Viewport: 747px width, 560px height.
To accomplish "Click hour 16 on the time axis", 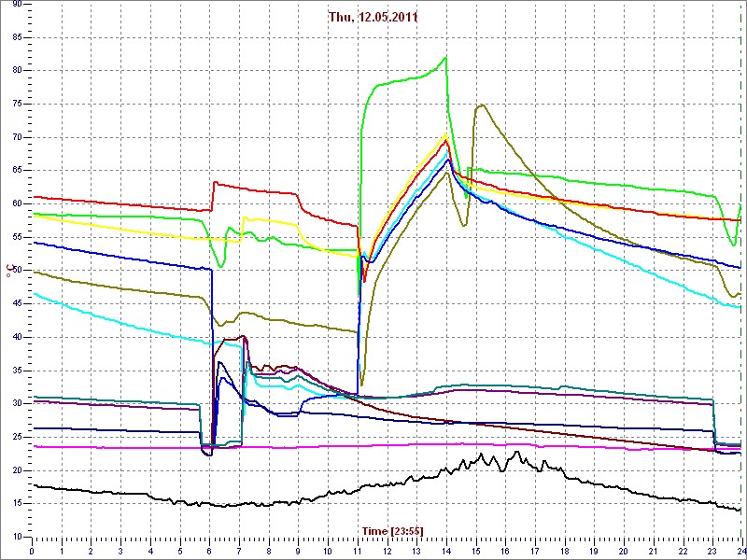I will pyautogui.click(x=504, y=551).
